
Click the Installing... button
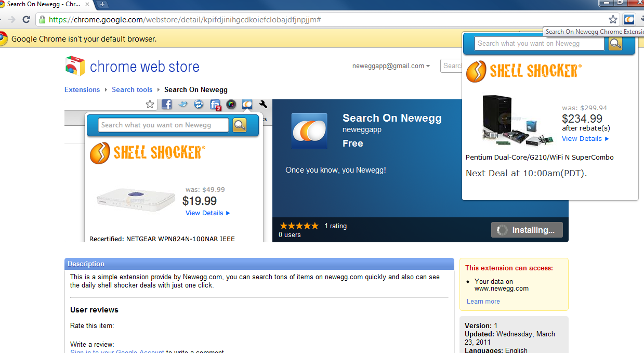coord(527,230)
